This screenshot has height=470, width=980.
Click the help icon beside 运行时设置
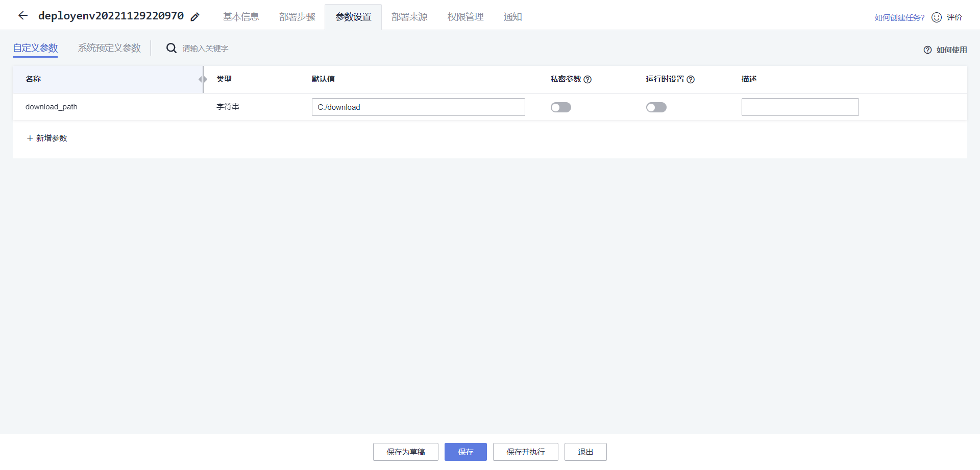point(691,80)
